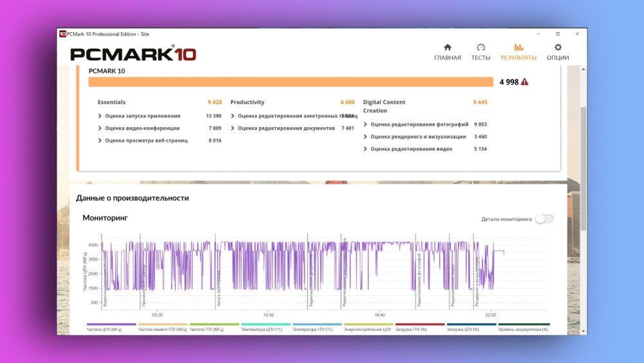Toggle Уровень аккумулятора (%) legend

pos(524,328)
